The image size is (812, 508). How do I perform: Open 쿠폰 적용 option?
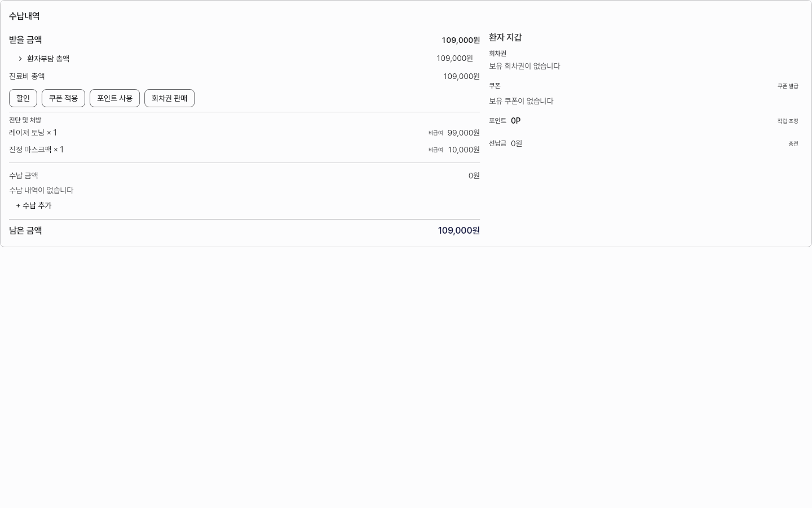pos(63,98)
